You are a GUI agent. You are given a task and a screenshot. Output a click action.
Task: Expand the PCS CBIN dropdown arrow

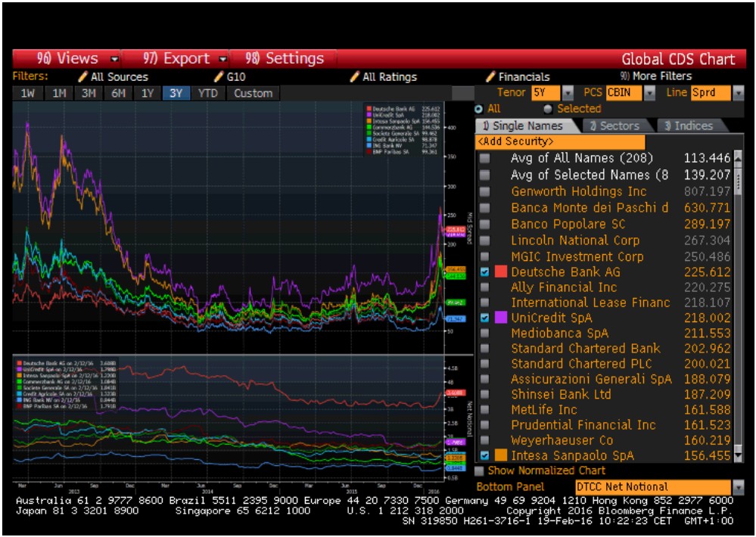click(x=649, y=92)
